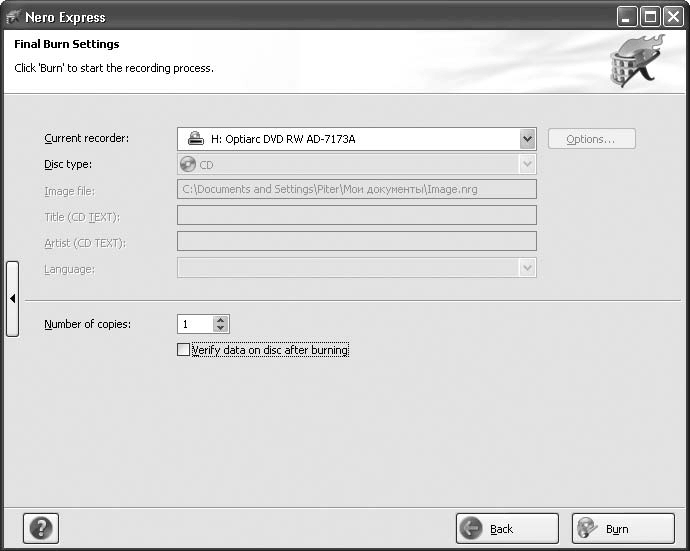
Task: Click the Burn disc flame icon
Action: (x=587, y=528)
